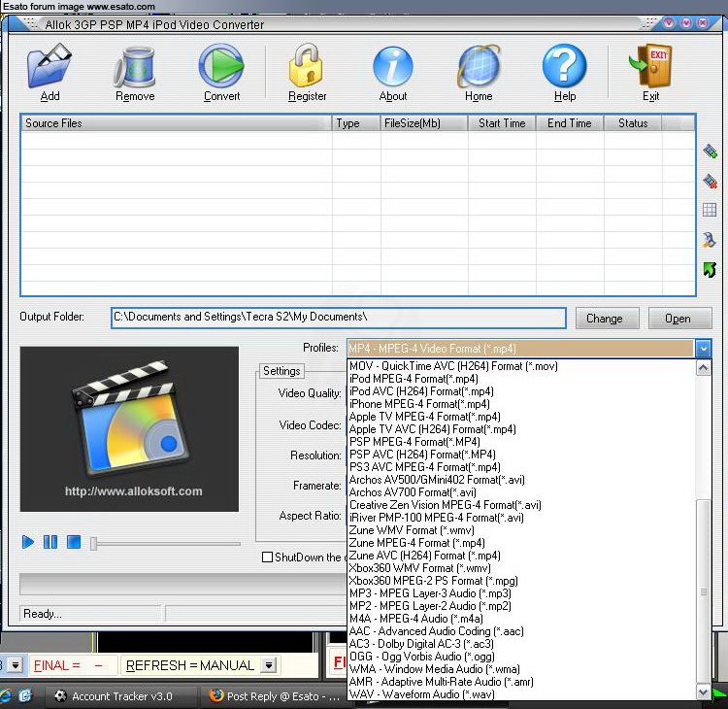The height and width of the screenshot is (709, 728).
Task: Click the Source Files column header
Action: tap(177, 123)
